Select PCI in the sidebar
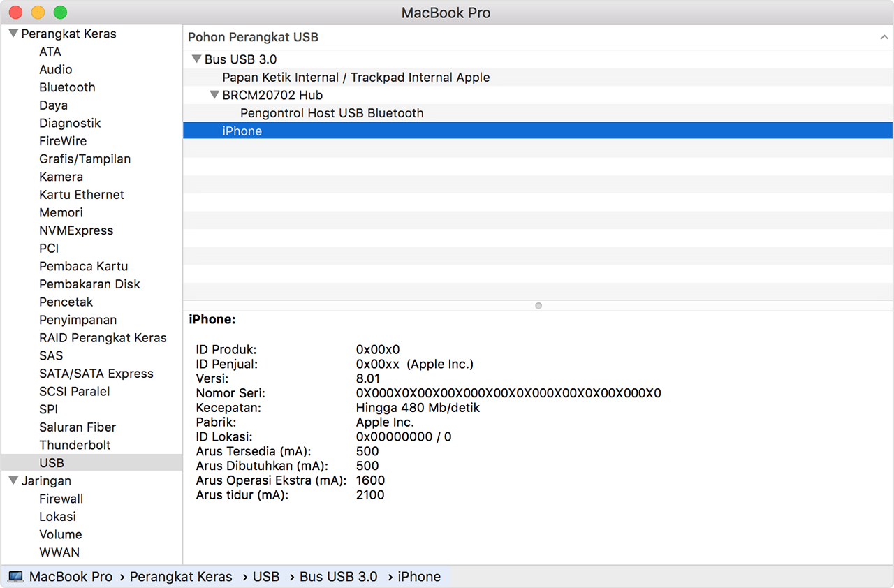Screen dimensions: 894x588 pyautogui.click(x=49, y=249)
